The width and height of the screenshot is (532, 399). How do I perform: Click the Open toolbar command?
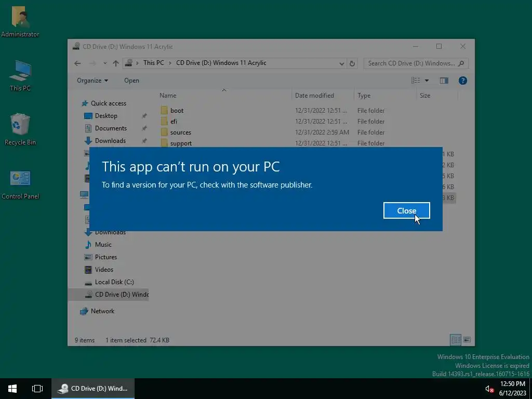tap(131, 81)
